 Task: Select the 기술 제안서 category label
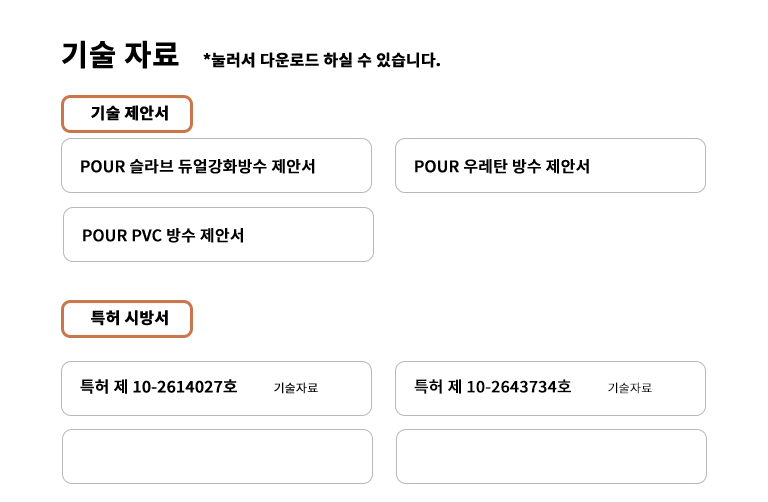point(127,114)
